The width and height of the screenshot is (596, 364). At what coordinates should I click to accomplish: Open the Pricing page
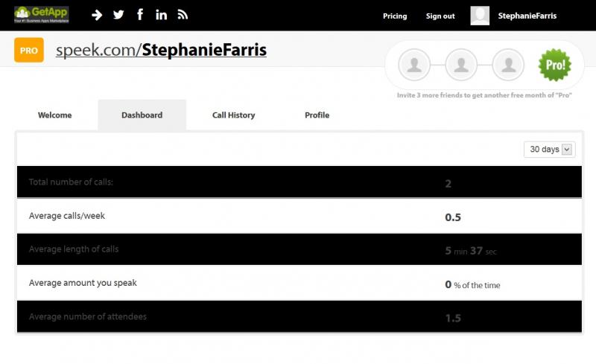395,16
